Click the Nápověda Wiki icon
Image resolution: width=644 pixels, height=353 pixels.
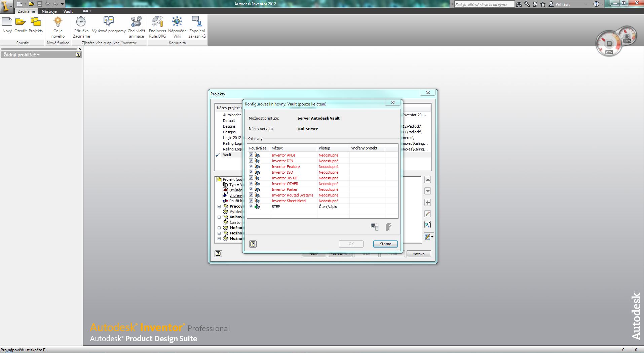point(177,22)
